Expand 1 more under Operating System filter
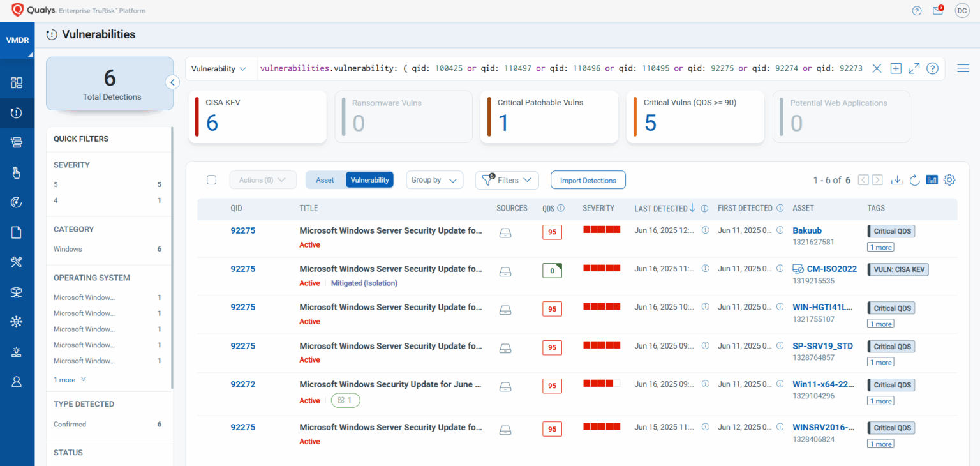980x466 pixels. coord(64,379)
